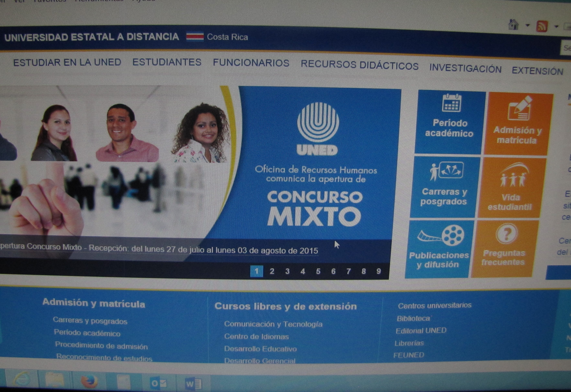Open ESTUDIAR EN LA UNED menu

(x=67, y=62)
